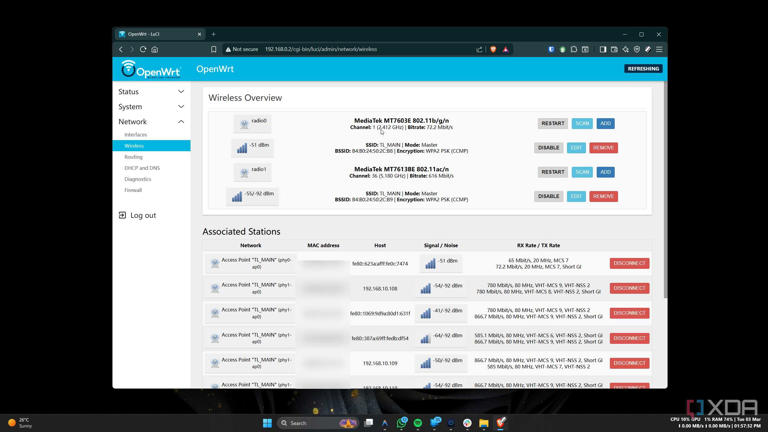768x432 pixels.
Task: Expand the Status menu section
Action: (x=151, y=92)
